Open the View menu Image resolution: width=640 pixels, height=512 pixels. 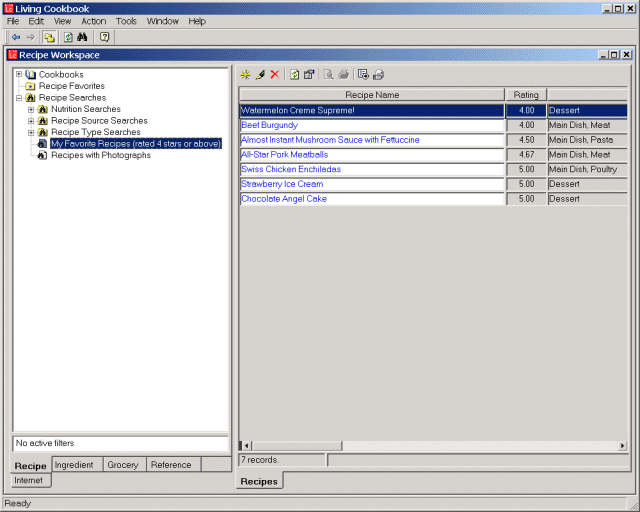[62, 21]
